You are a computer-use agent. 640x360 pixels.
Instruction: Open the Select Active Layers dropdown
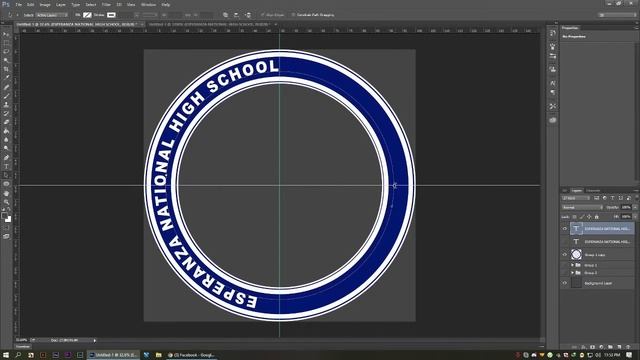pyautogui.click(x=51, y=15)
